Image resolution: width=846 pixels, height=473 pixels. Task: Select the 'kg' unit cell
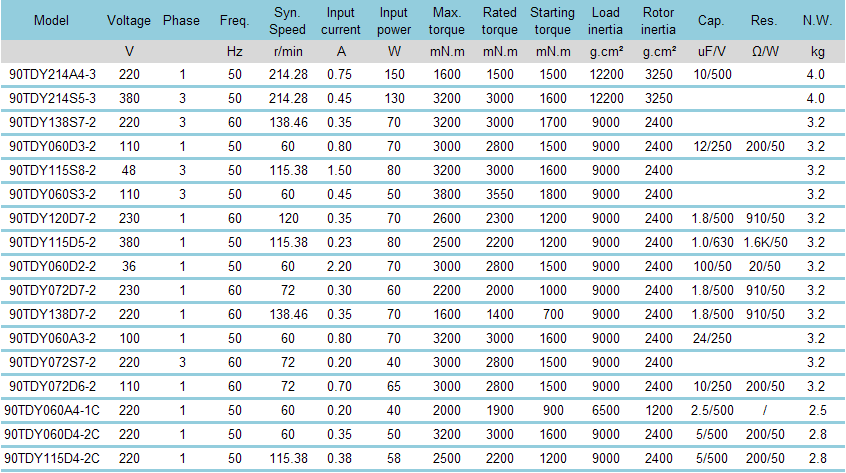pos(818,52)
